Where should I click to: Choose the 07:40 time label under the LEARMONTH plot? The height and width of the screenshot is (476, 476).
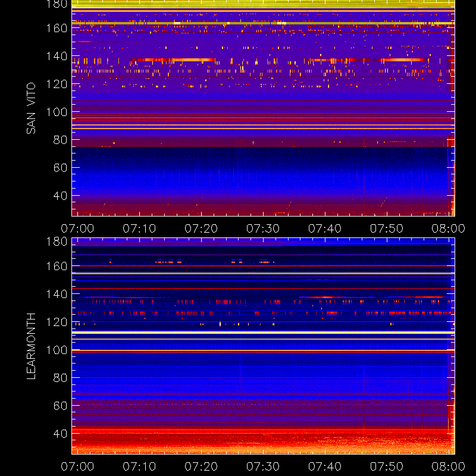[x=325, y=466]
